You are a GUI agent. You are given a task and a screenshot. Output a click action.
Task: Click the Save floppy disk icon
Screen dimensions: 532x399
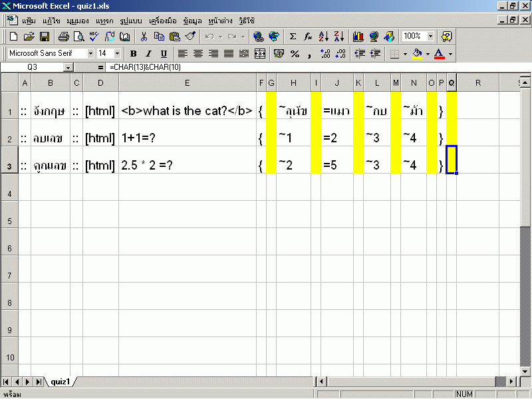(x=45, y=37)
